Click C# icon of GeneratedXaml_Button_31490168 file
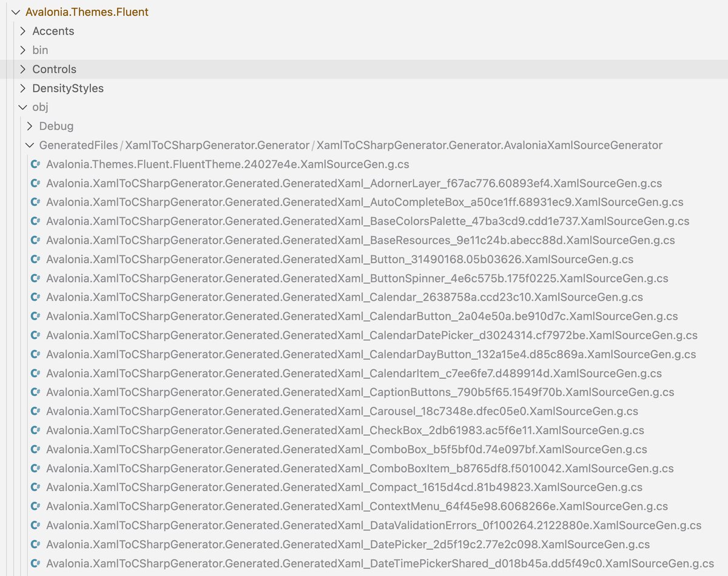This screenshot has width=728, height=576. [36, 260]
